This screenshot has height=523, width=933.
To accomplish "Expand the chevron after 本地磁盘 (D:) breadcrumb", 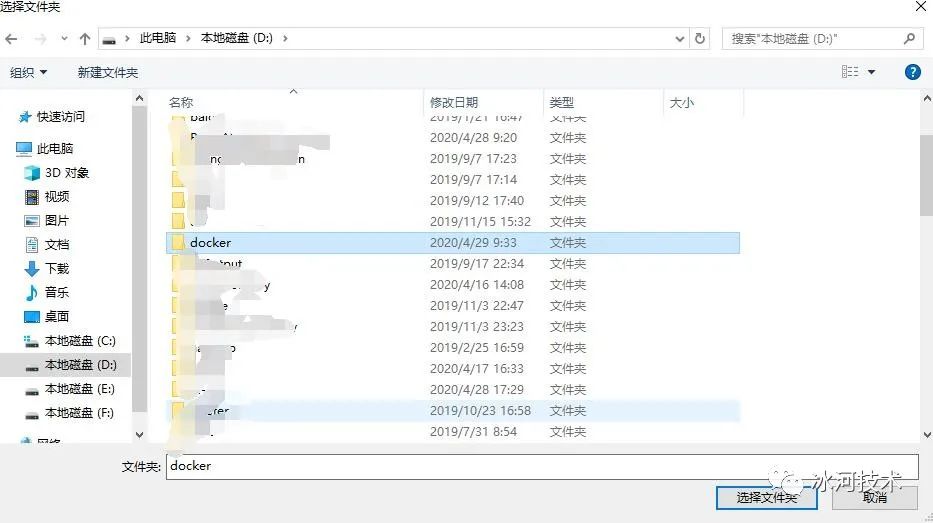I will (285, 39).
